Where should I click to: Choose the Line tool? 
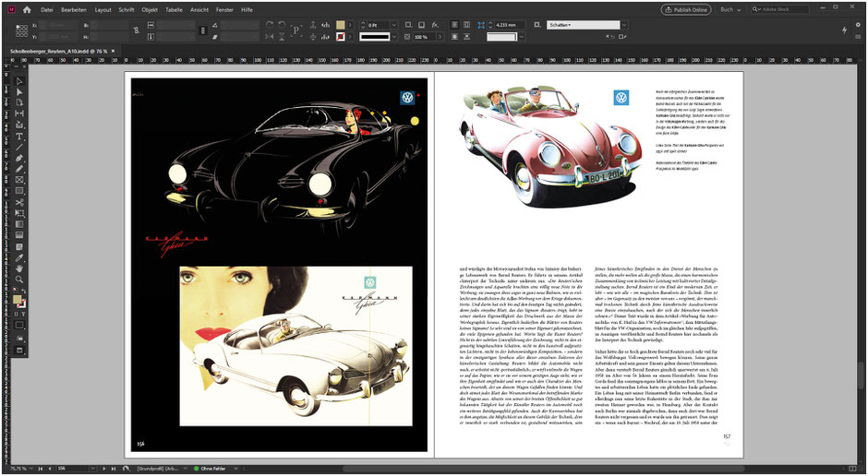click(x=19, y=147)
